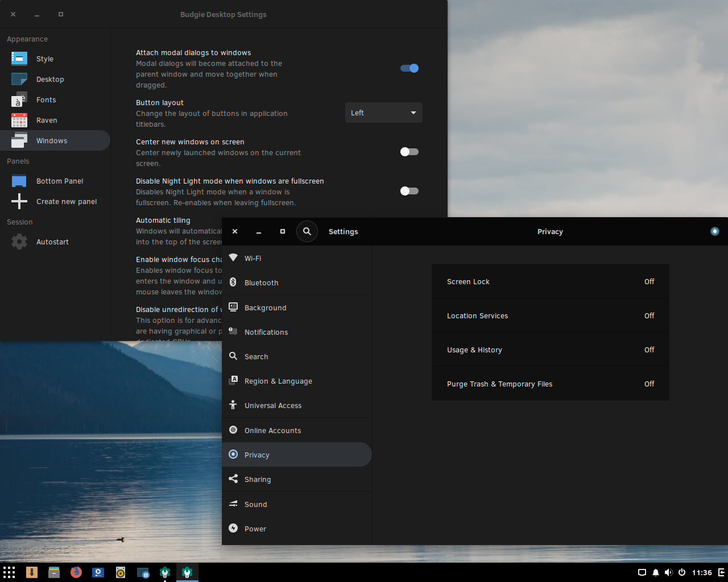Open the software installer download icon
Image resolution: width=728 pixels, height=582 pixels.
[x=32, y=572]
